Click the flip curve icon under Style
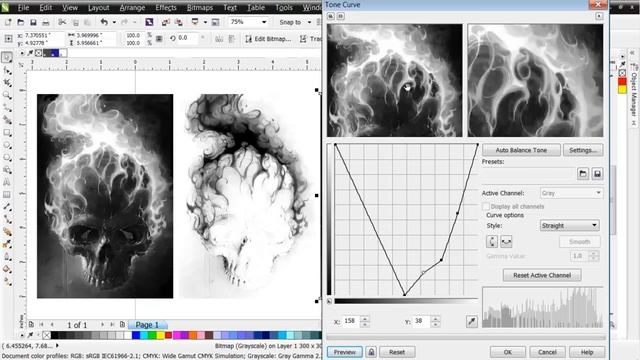This screenshot has height=360, width=640. [x=506, y=242]
